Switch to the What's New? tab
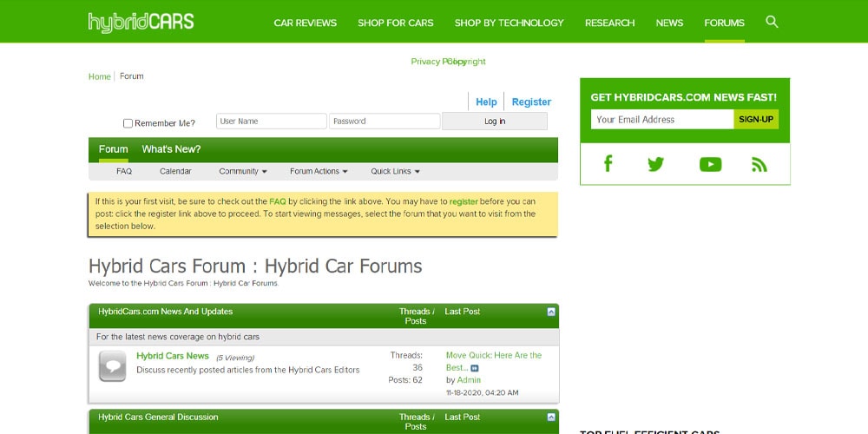This screenshot has width=868, height=434. coord(171,149)
